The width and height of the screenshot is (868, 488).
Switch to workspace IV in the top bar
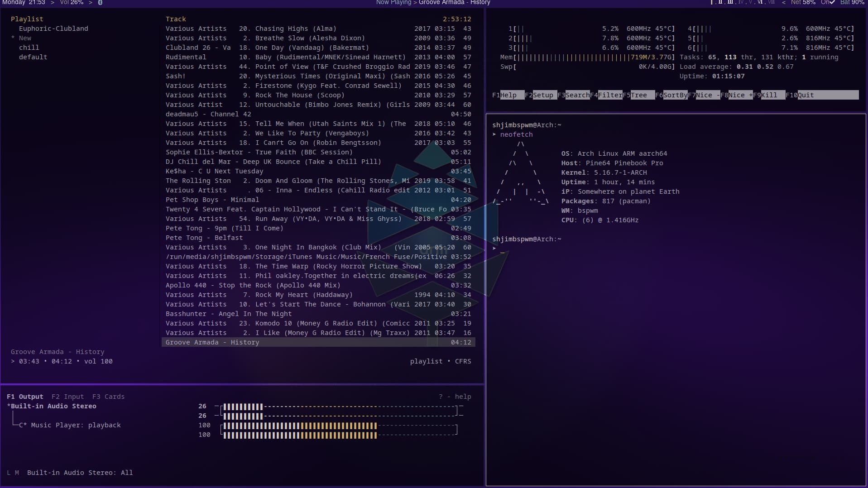741,2
